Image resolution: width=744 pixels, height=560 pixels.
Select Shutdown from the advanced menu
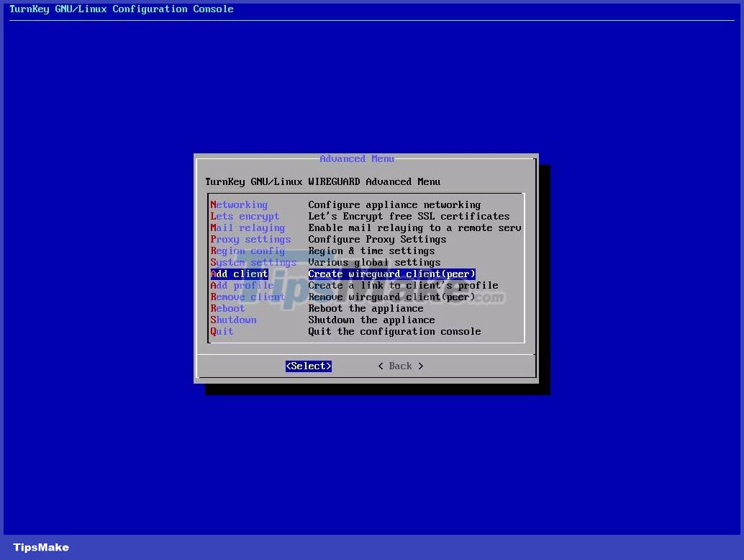coord(233,320)
